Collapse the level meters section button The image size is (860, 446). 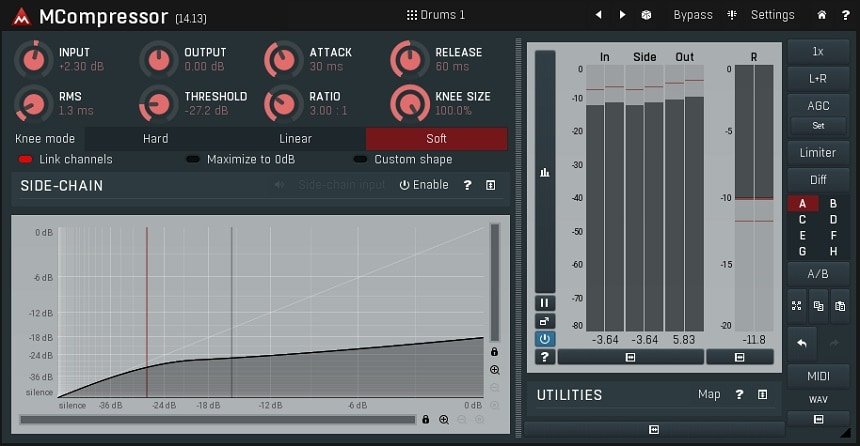[x=630, y=357]
